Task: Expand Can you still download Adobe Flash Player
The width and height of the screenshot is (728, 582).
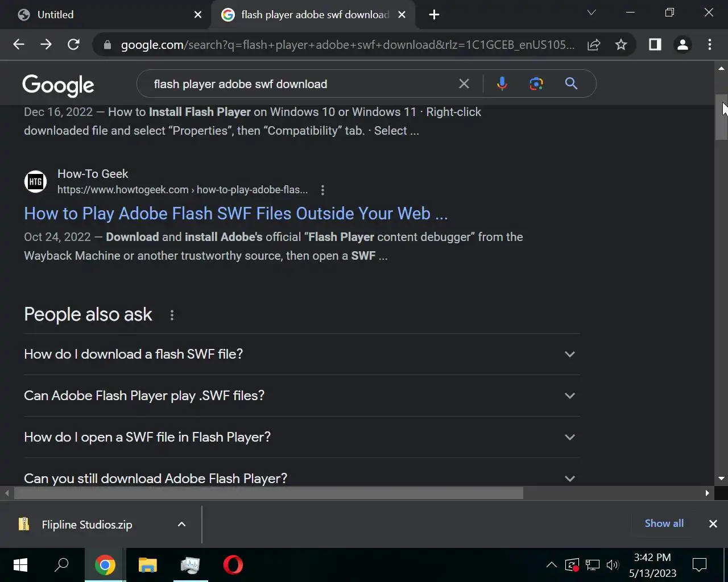Action: (x=301, y=476)
